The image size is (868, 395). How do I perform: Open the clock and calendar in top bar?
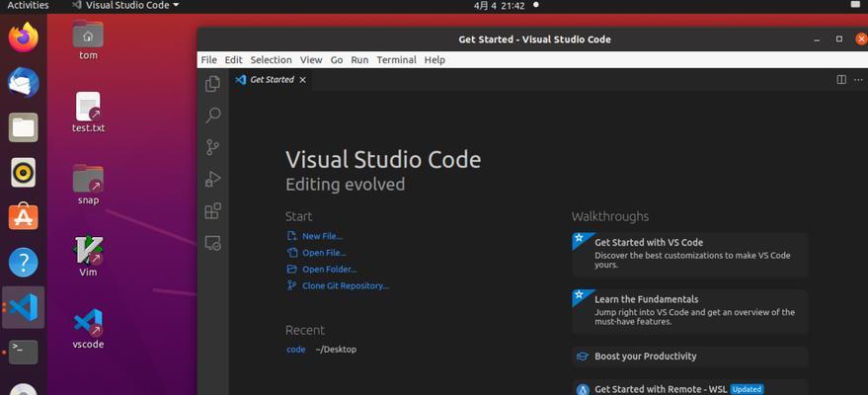500,5
